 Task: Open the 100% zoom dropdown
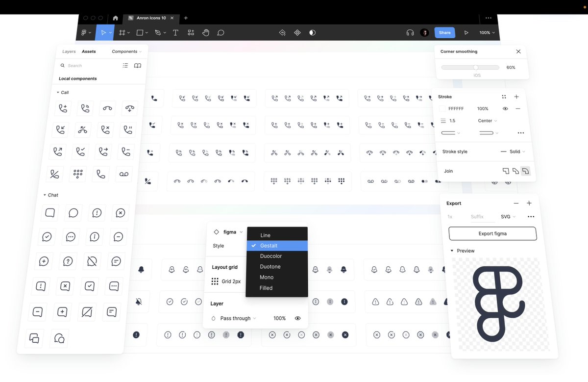click(x=487, y=33)
